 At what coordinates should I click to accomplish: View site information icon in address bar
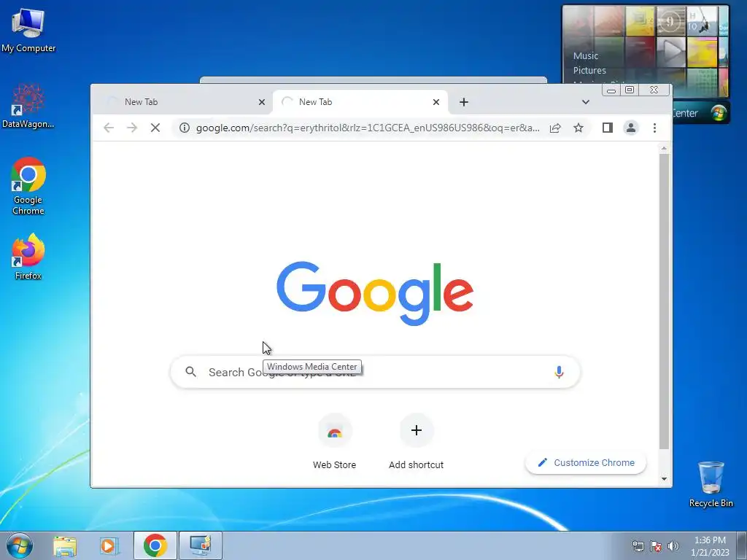pos(185,128)
